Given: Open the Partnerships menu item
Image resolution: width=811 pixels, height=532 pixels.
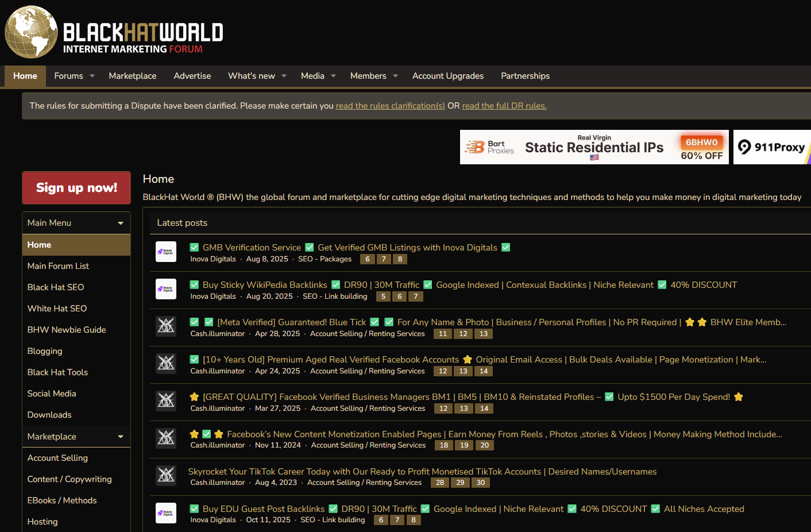Looking at the screenshot, I should (525, 76).
